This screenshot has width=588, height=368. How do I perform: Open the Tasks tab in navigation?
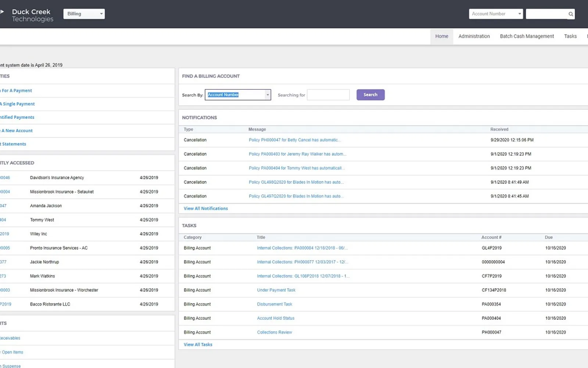point(570,36)
